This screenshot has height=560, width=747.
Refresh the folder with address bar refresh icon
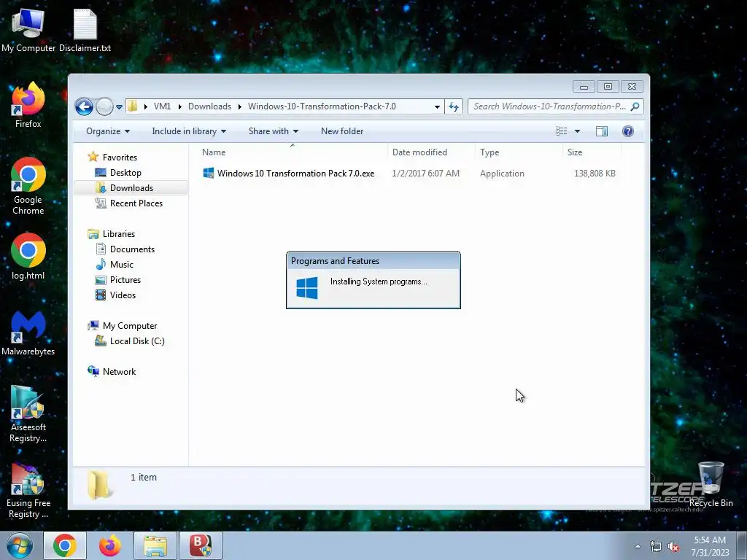(454, 106)
